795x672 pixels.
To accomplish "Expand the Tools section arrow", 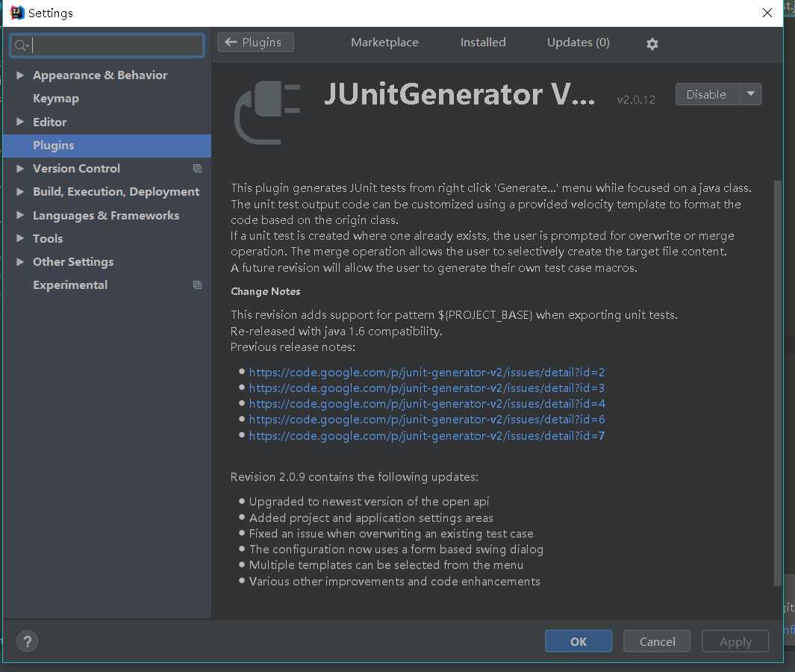I will 19,238.
